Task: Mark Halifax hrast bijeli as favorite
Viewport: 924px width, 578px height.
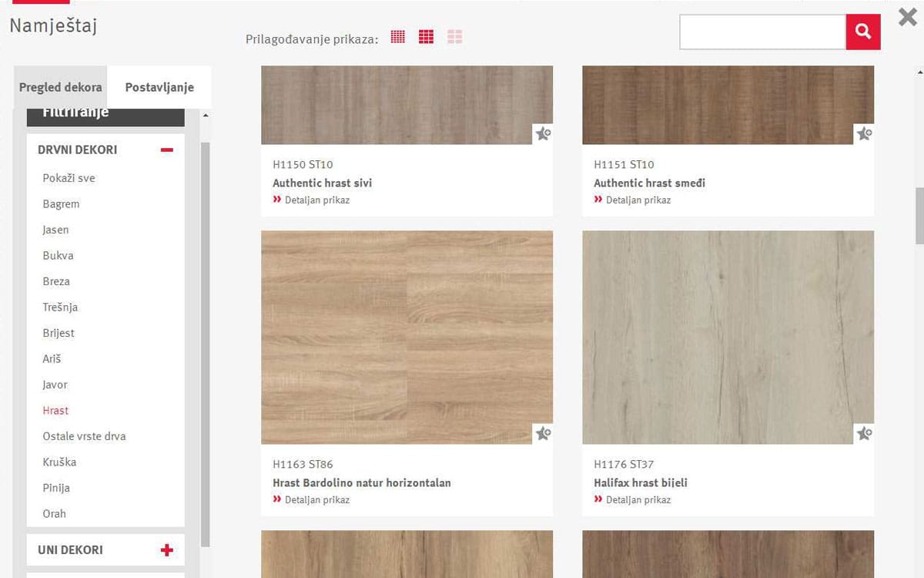Action: click(865, 434)
